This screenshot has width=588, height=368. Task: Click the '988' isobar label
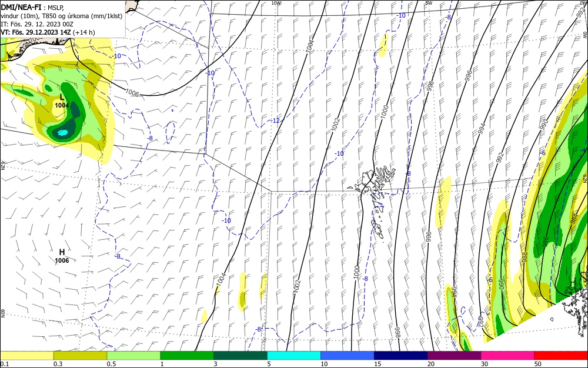click(524, 257)
